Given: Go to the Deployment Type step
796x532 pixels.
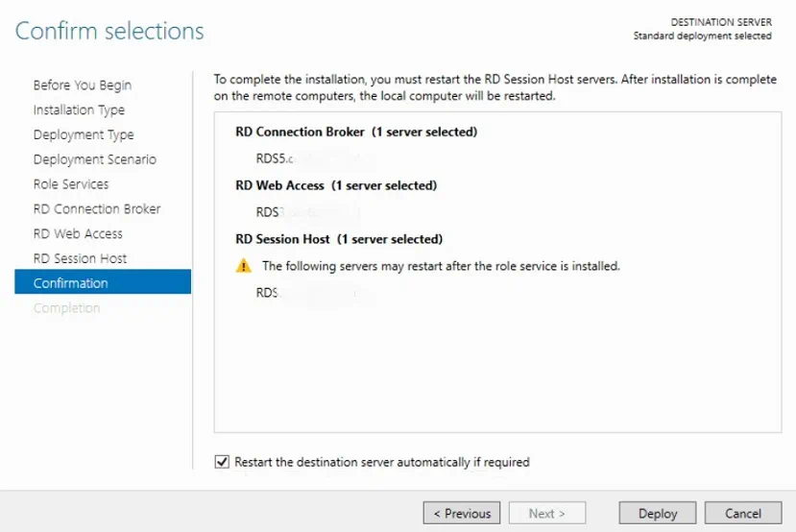Looking at the screenshot, I should pyautogui.click(x=84, y=135).
